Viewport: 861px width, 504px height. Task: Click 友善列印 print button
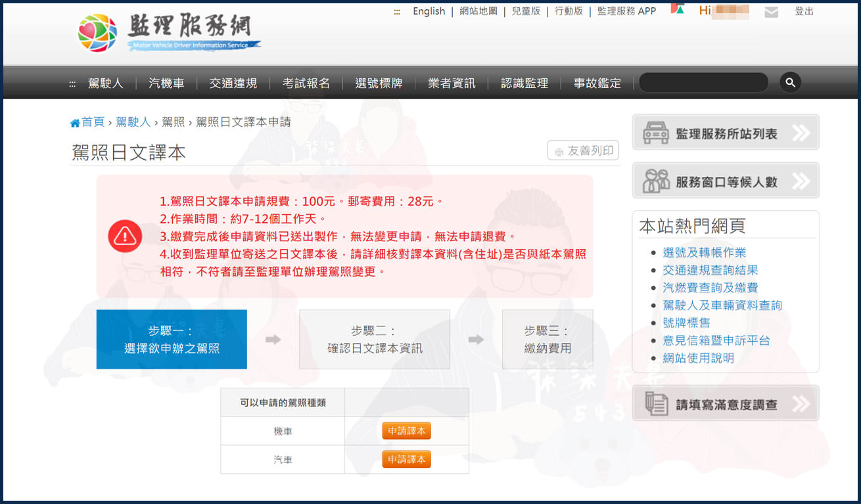(x=583, y=151)
